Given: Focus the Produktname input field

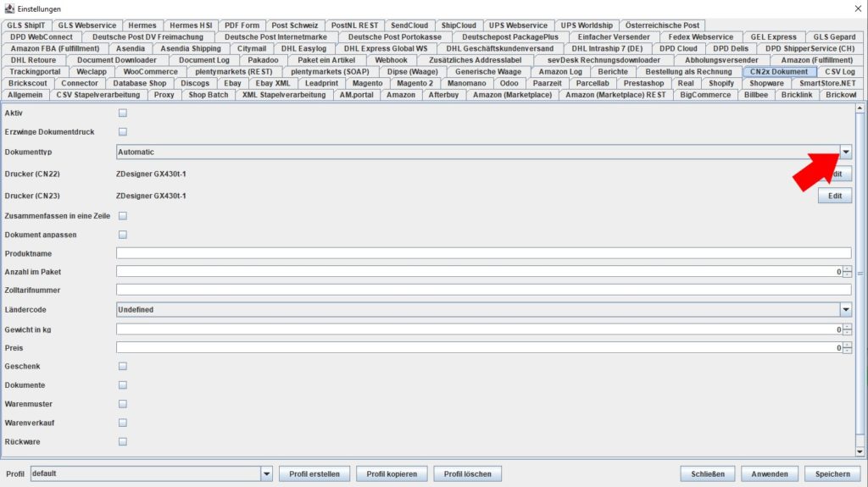Looking at the screenshot, I should click(484, 253).
